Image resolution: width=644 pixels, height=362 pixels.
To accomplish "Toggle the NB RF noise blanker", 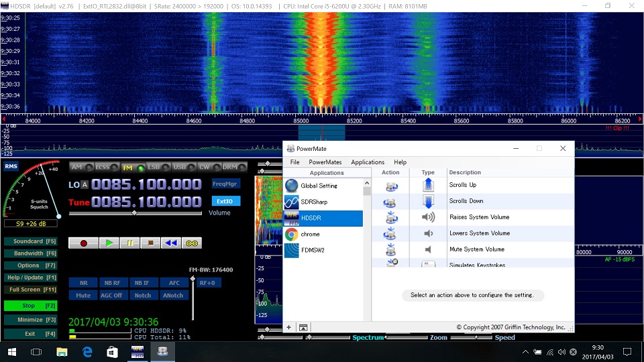I will [x=113, y=283].
